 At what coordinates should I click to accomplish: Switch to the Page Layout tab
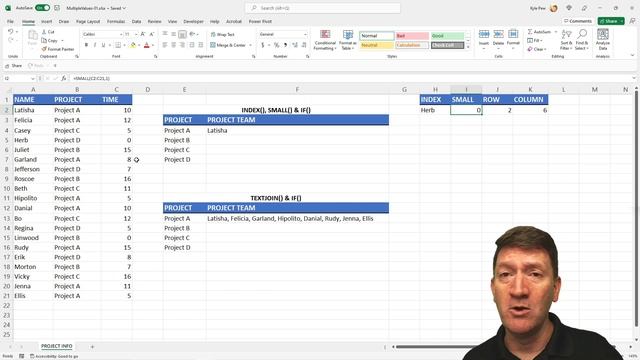tap(88, 21)
